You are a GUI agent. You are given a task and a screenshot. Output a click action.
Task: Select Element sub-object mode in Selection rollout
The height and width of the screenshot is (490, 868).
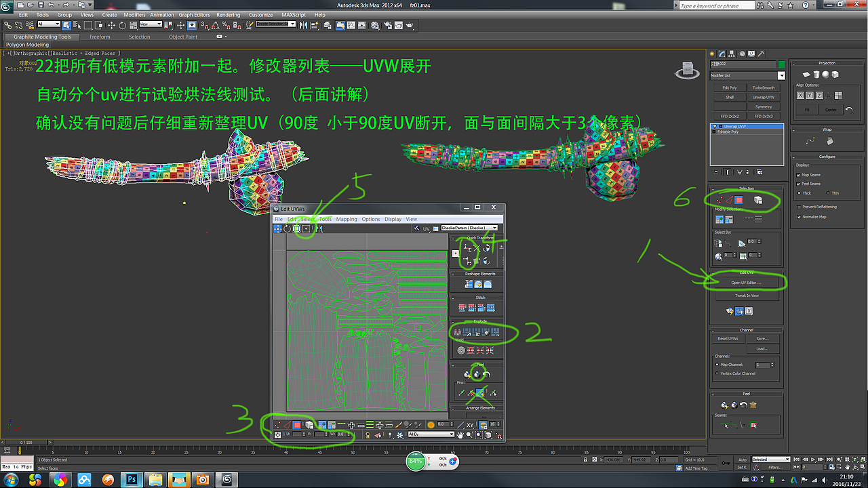click(x=758, y=200)
